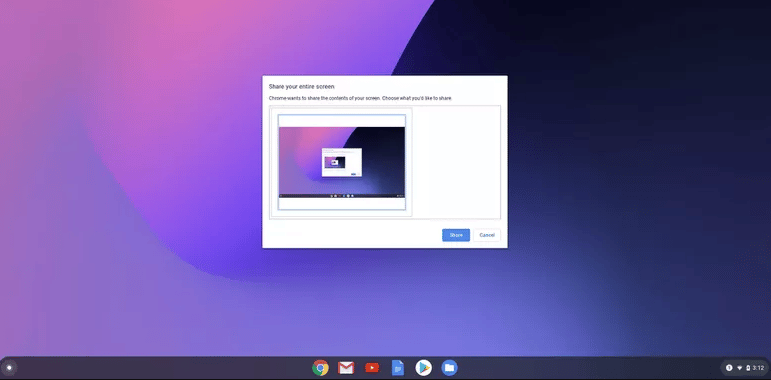The width and height of the screenshot is (771, 380).
Task: Open the Files app from shelf
Action: pyautogui.click(x=449, y=368)
